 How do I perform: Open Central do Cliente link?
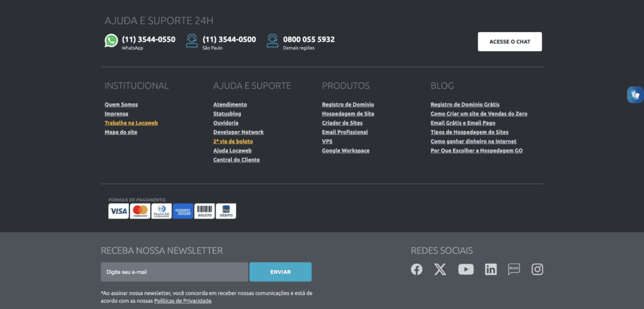236,160
